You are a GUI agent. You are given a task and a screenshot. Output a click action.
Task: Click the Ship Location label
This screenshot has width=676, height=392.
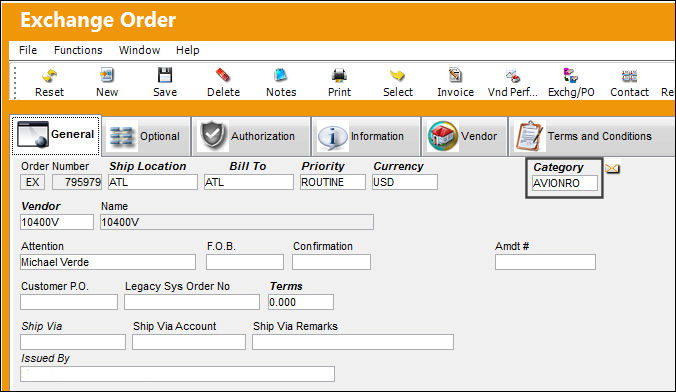[x=147, y=166]
